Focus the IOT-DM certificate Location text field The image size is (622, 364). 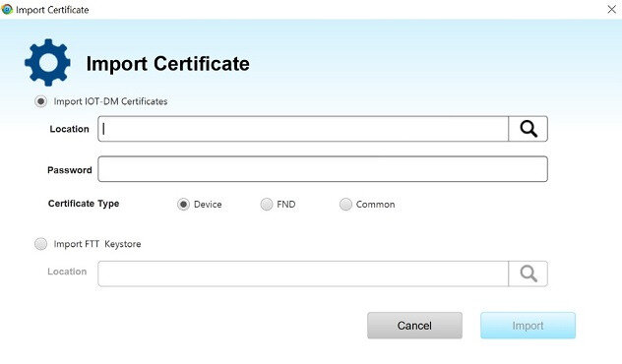coord(303,129)
